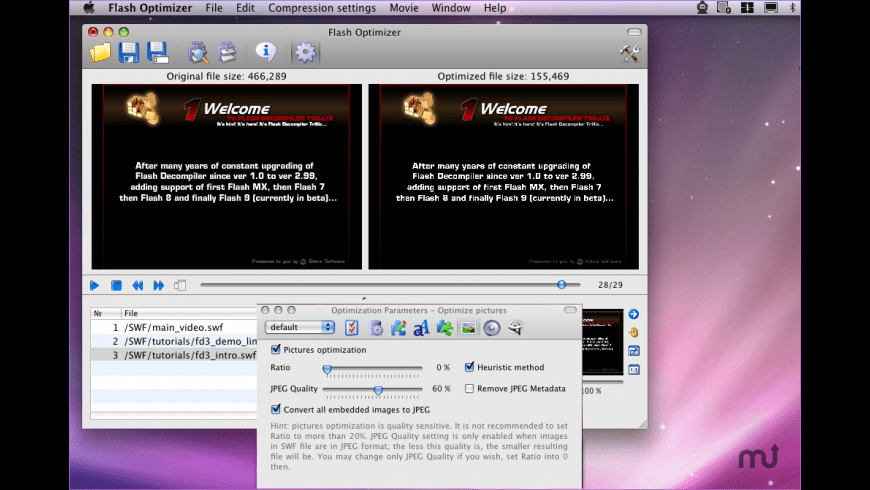Select the shapes optimization puzzle-pencil icon

point(398,328)
